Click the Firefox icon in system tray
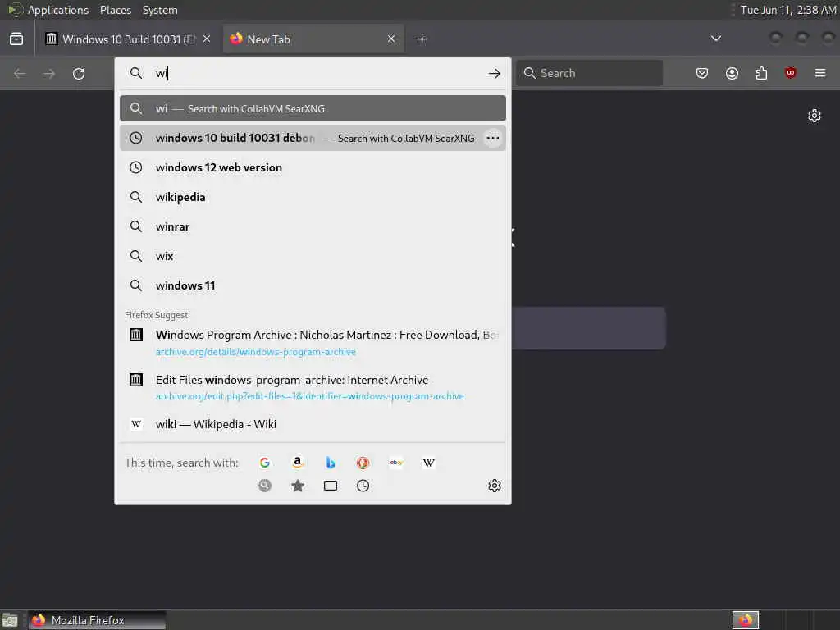The height and width of the screenshot is (630, 840). point(746,620)
